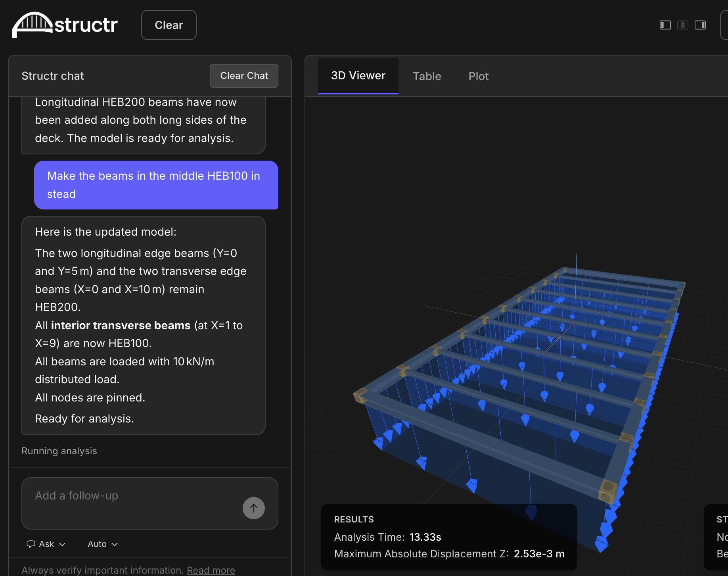Click the RESULTS heading
Viewport: 728px width, 576px height.
[x=354, y=519]
